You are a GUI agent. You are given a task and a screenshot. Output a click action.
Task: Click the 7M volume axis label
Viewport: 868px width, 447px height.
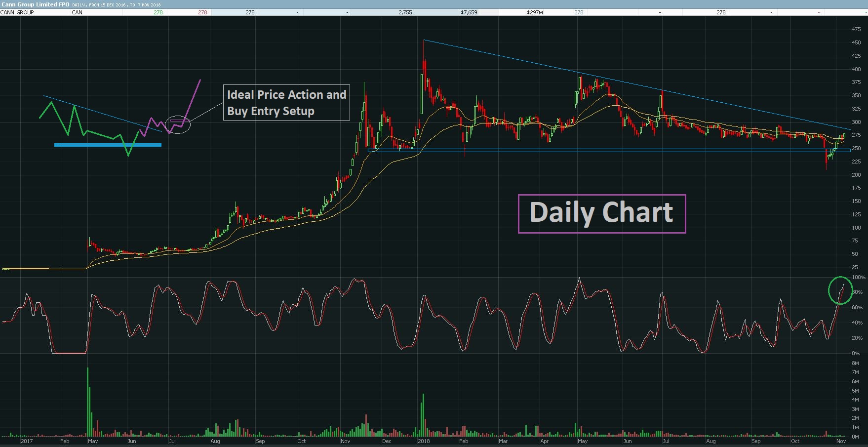coord(856,372)
